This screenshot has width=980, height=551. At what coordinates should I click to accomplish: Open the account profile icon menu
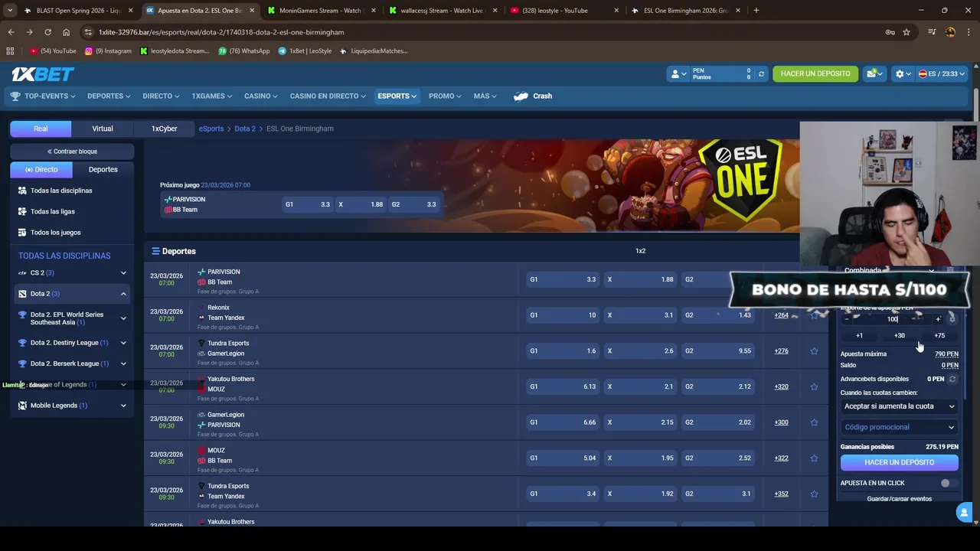[x=678, y=74]
